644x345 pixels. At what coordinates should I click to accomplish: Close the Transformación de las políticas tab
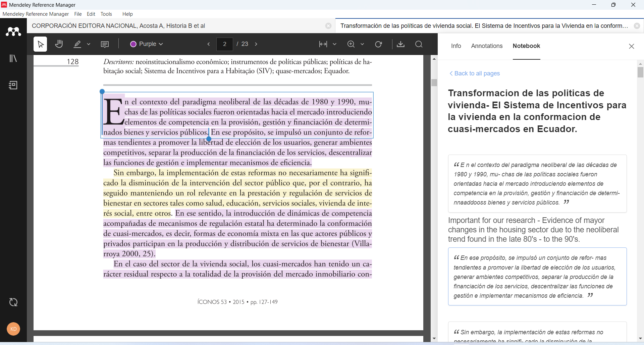(637, 26)
